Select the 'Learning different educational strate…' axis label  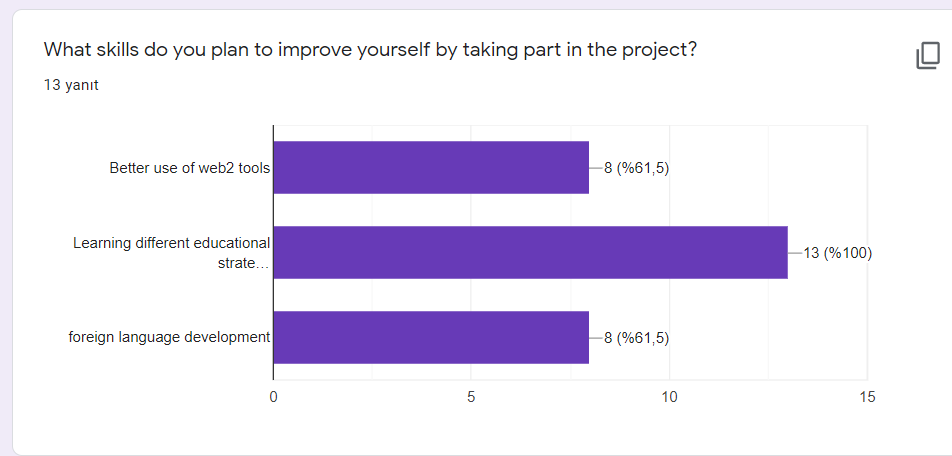[x=171, y=253]
